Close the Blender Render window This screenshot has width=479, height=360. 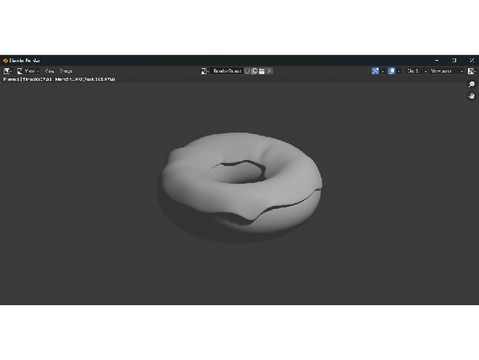(x=471, y=60)
